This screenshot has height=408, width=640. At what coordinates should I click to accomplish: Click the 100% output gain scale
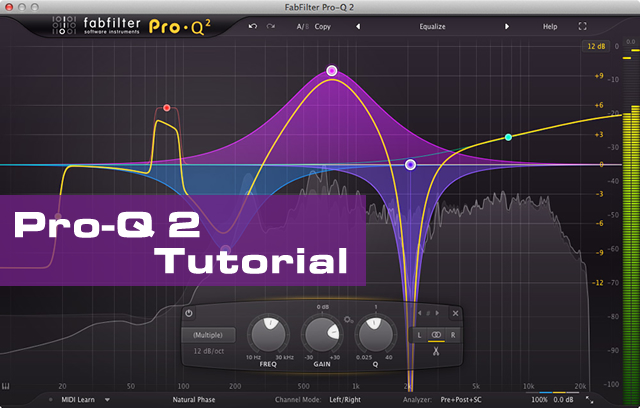[539, 399]
